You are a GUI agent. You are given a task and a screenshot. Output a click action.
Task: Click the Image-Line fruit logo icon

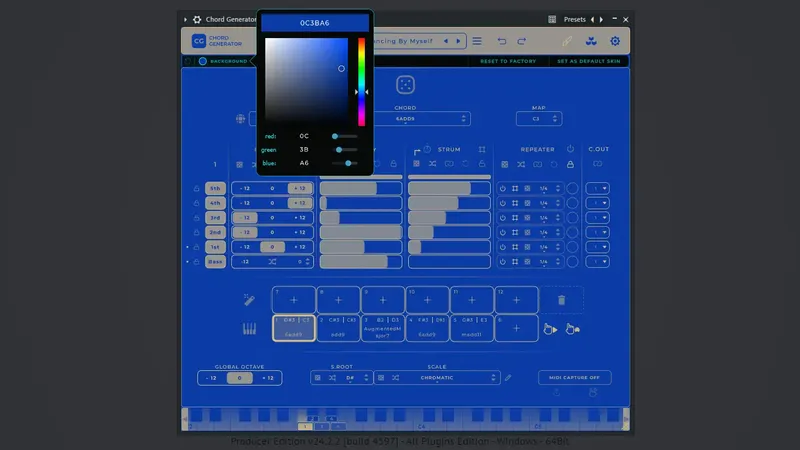(591, 41)
